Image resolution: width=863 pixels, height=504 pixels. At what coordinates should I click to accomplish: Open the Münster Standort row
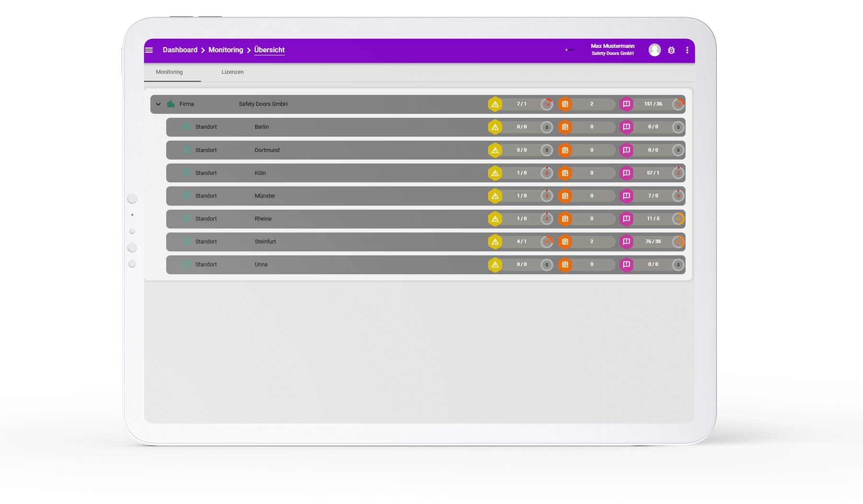coord(265,196)
